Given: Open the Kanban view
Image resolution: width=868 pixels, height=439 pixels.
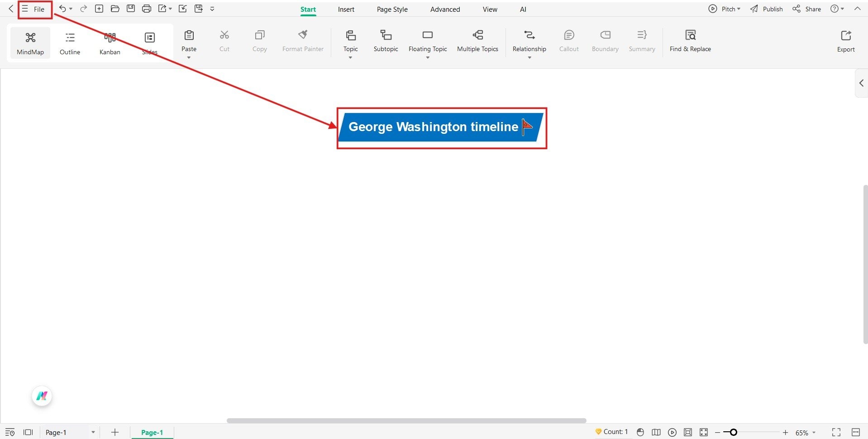Looking at the screenshot, I should [109, 42].
